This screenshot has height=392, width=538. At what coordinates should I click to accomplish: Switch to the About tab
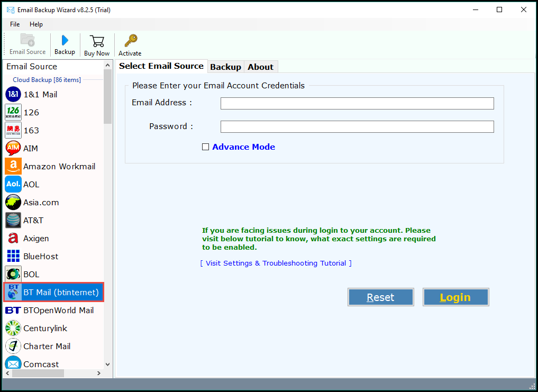260,67
